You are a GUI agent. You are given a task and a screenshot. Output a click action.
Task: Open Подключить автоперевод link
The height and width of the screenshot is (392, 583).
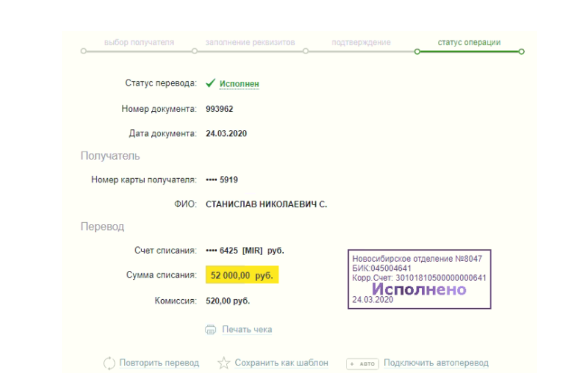436,363
